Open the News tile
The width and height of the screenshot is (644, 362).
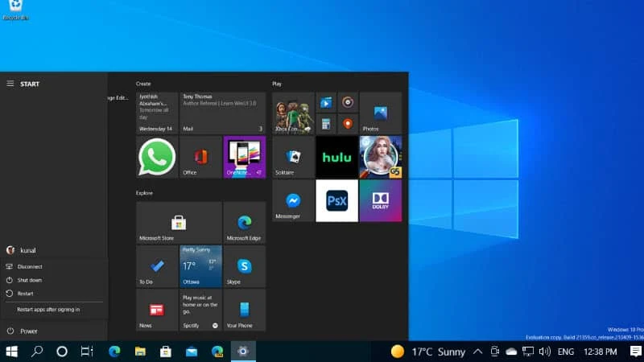[x=157, y=310]
